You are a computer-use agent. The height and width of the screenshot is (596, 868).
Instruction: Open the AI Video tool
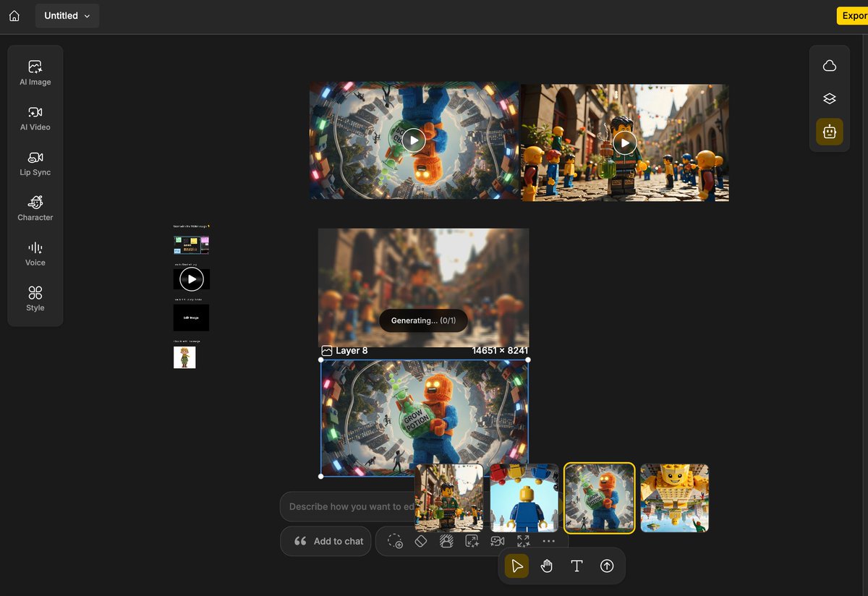click(35, 119)
